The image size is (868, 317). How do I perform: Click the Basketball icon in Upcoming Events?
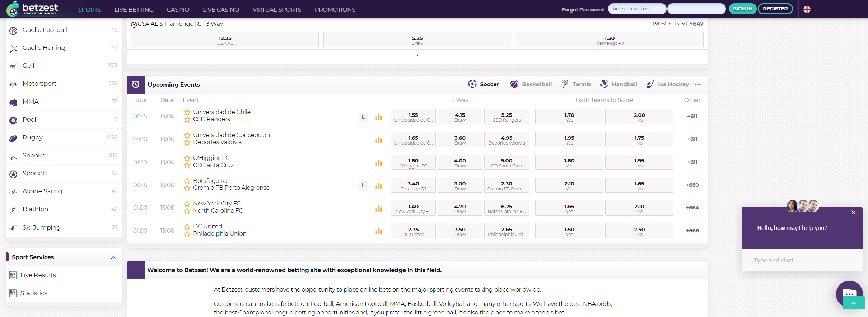(514, 84)
